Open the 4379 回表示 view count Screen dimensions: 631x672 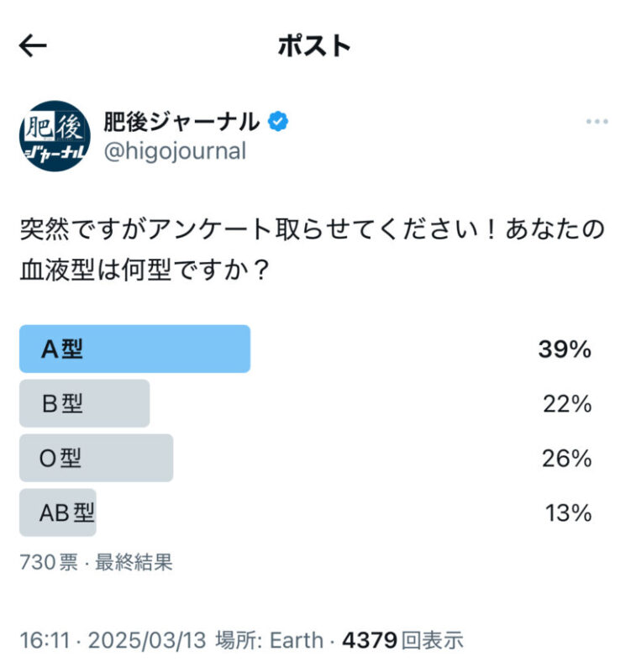click(403, 641)
